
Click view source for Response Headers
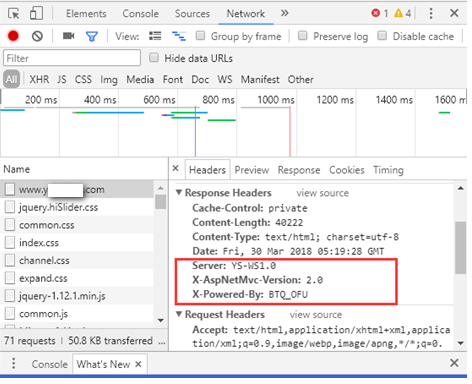(x=323, y=193)
